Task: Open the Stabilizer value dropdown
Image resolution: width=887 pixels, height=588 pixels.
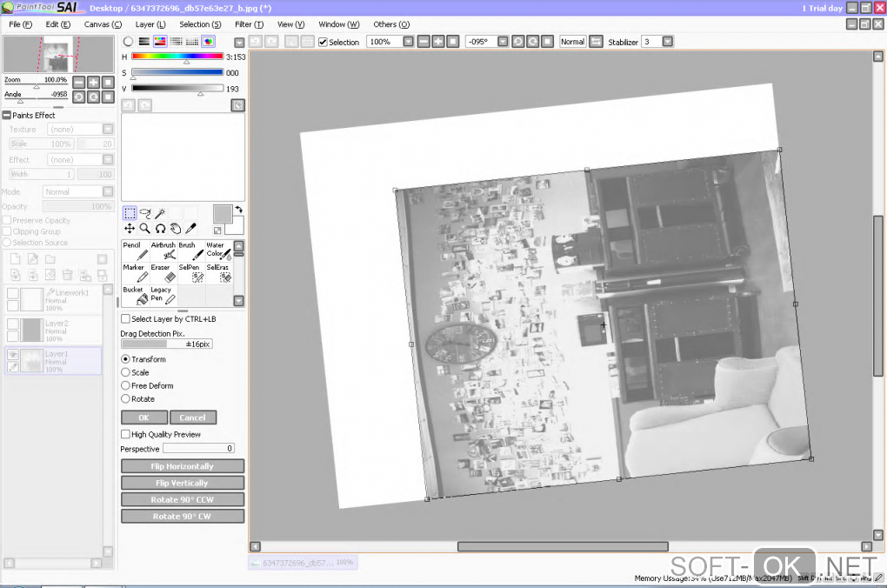Action: click(x=667, y=42)
